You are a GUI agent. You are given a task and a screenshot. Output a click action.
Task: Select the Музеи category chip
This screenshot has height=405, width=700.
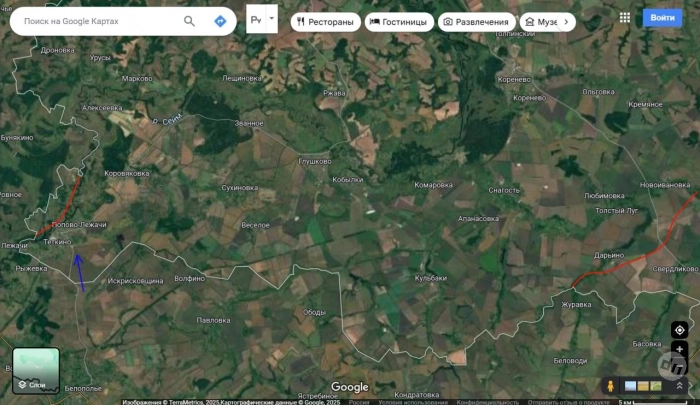pyautogui.click(x=539, y=22)
